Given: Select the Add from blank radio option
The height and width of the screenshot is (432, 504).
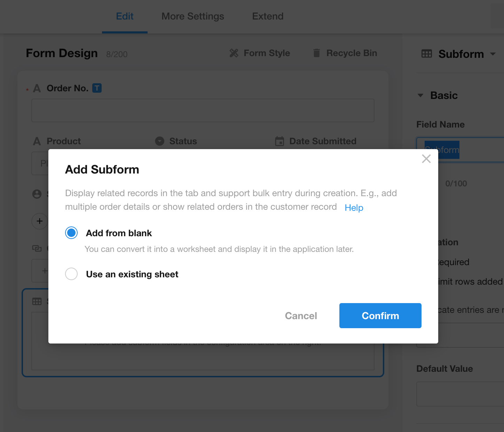Looking at the screenshot, I should tap(71, 233).
